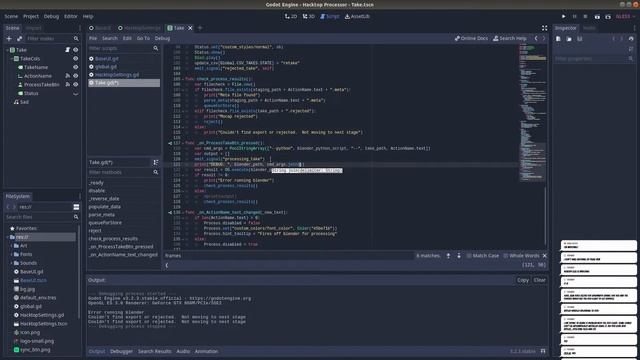Create new resource in Inspector
The height and width of the screenshot is (360, 640).
[x=558, y=39]
